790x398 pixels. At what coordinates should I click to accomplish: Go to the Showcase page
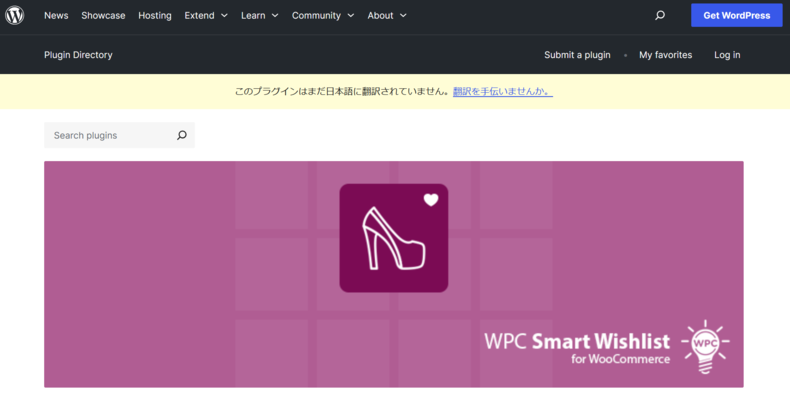103,16
